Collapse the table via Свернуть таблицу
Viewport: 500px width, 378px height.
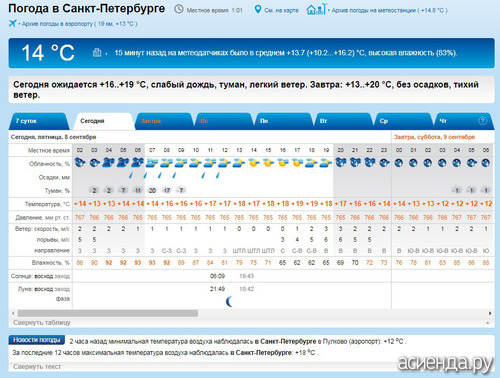pos(42,323)
